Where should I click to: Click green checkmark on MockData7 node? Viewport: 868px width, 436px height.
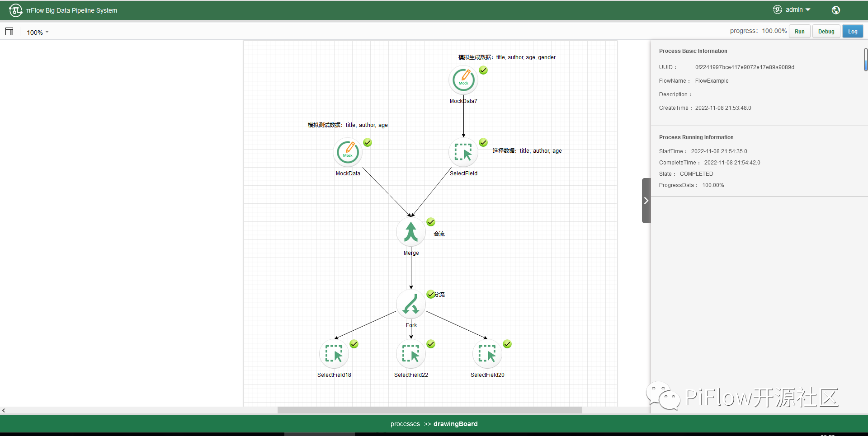pos(483,70)
